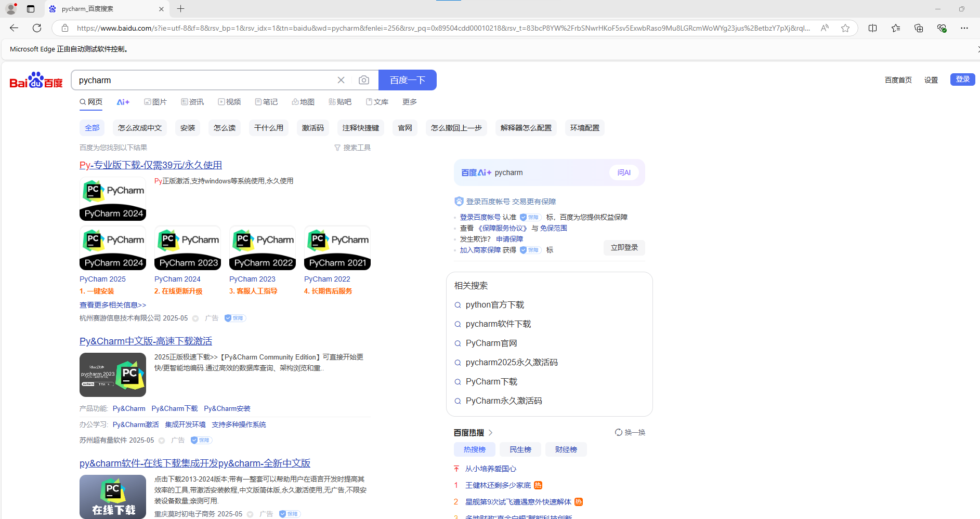The width and height of the screenshot is (980, 519).
Task: Switch to the 图片 tab
Action: tap(155, 102)
